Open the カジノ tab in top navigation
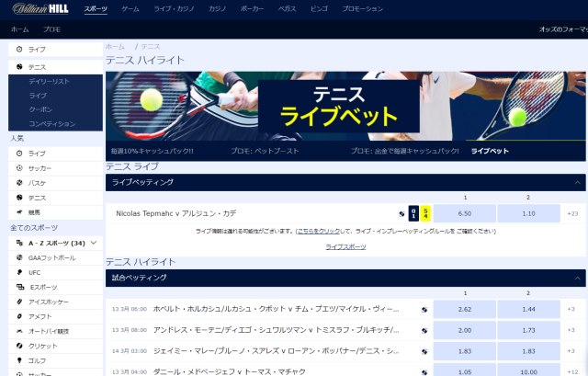Image resolution: width=588 pixels, height=376 pixels. click(217, 8)
